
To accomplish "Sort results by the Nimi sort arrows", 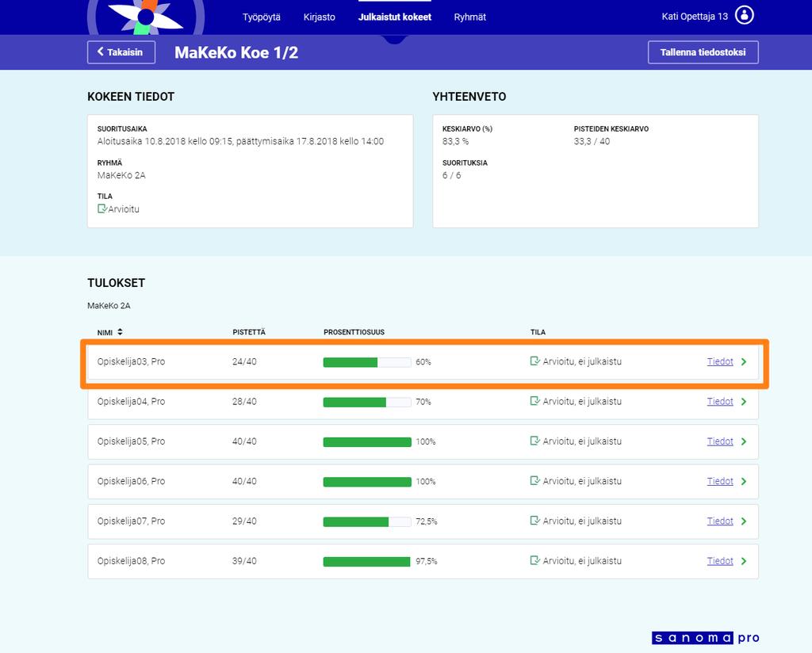I will [x=121, y=332].
